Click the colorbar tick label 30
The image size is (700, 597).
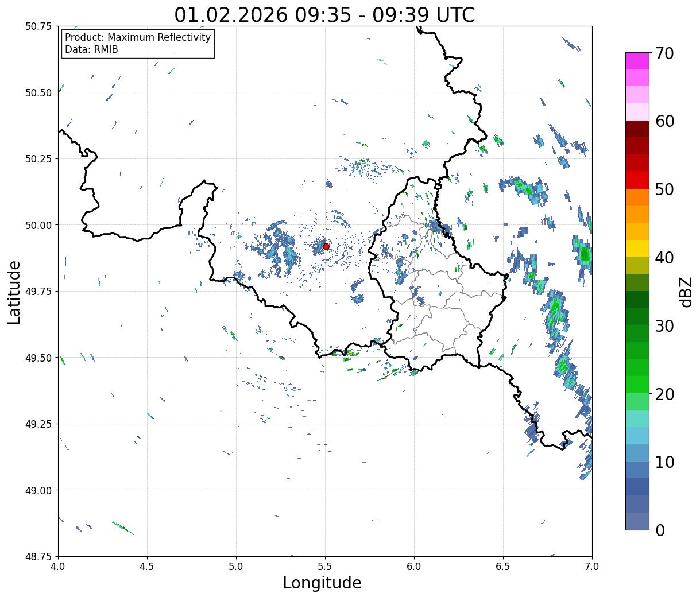pos(663,326)
